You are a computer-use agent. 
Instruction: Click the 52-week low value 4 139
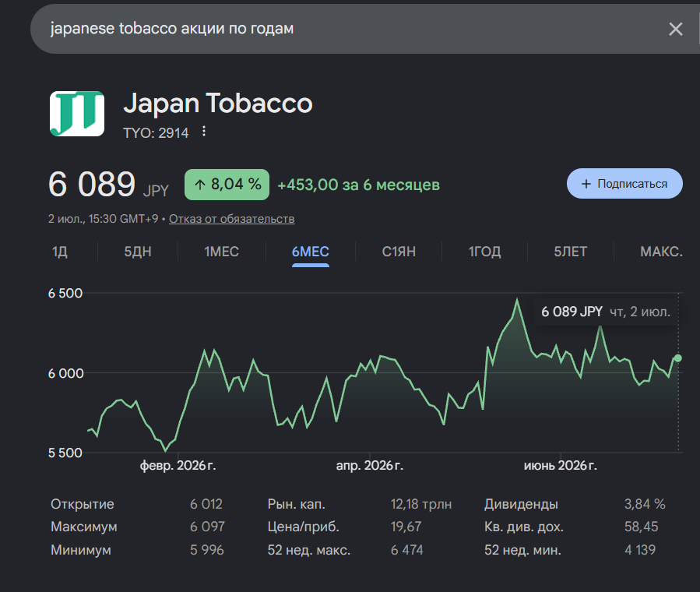(x=640, y=550)
